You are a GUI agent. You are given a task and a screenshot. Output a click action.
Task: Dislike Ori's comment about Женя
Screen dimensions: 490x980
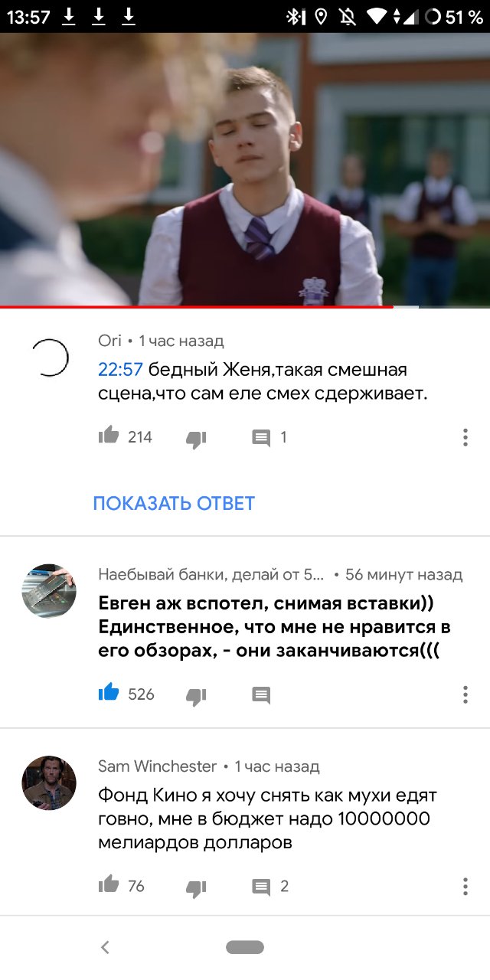pos(196,439)
